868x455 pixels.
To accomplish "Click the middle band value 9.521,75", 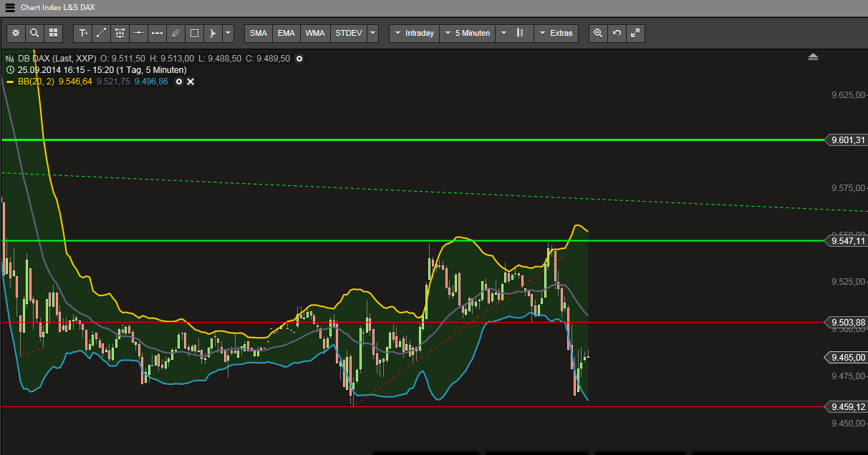I will click(x=113, y=82).
